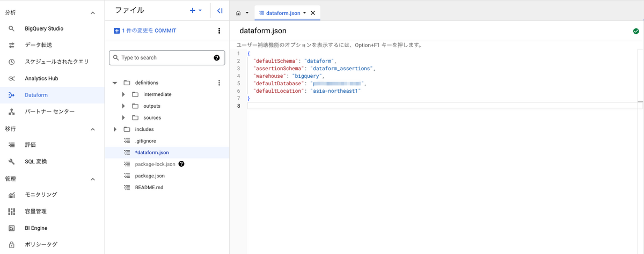Collapse the 分析 section

[92, 12]
